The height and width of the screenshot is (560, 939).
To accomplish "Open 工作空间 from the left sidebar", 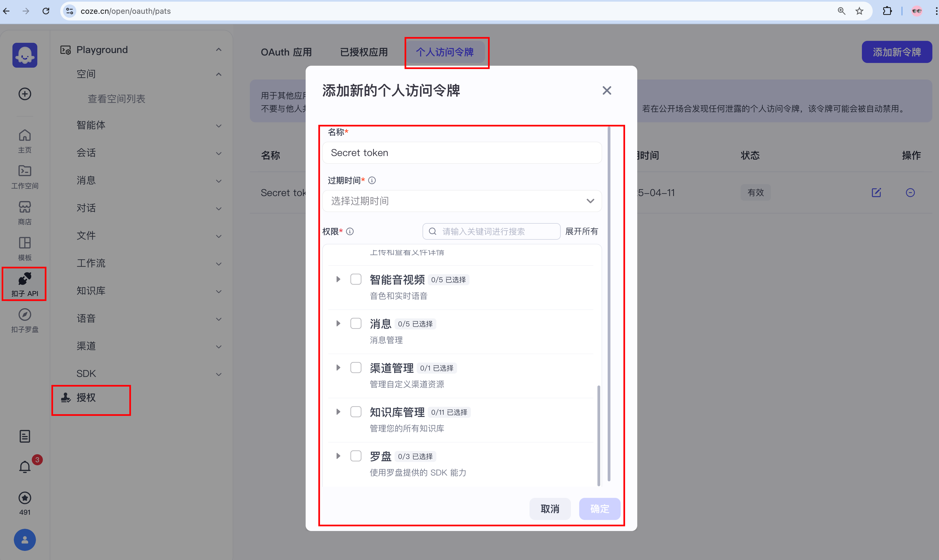I will [x=24, y=176].
